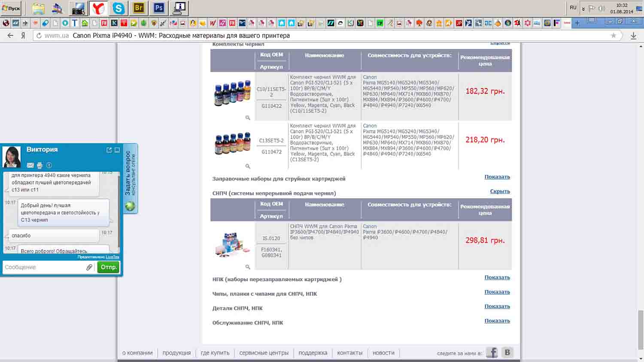Image resolution: width=644 pixels, height=362 pixels.
Task: Open C10/11SETS-2 ink set product image
Action: (232, 93)
